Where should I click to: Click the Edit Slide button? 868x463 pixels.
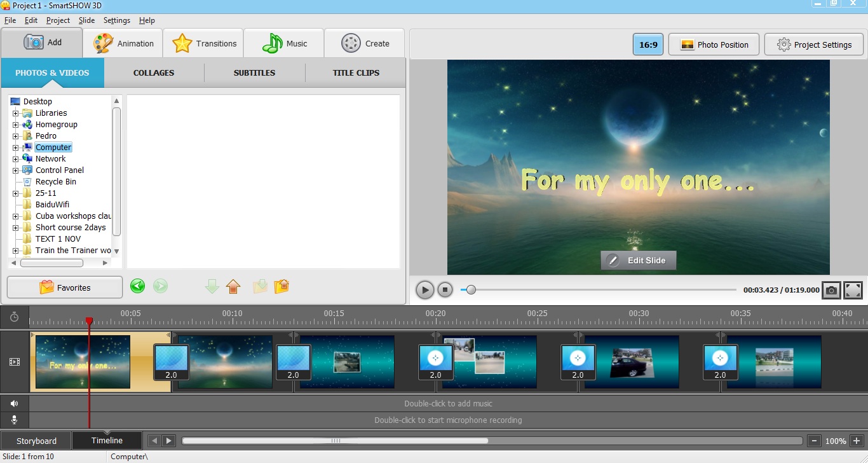click(x=638, y=260)
